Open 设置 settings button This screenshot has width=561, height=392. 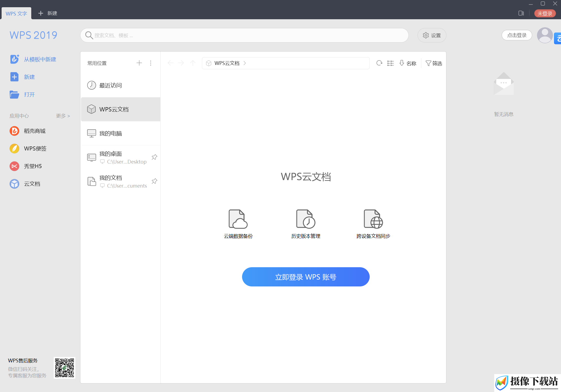[432, 35]
